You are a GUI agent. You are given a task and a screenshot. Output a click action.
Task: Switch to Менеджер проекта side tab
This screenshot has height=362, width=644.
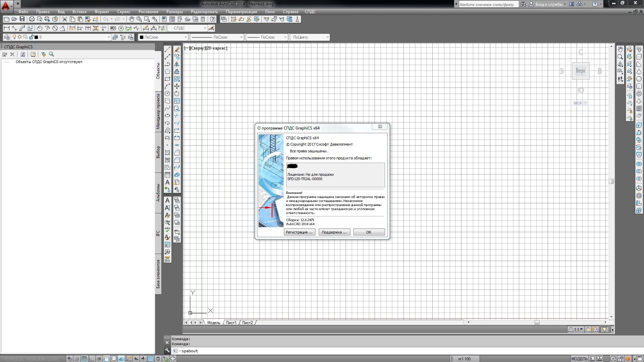[x=158, y=111]
